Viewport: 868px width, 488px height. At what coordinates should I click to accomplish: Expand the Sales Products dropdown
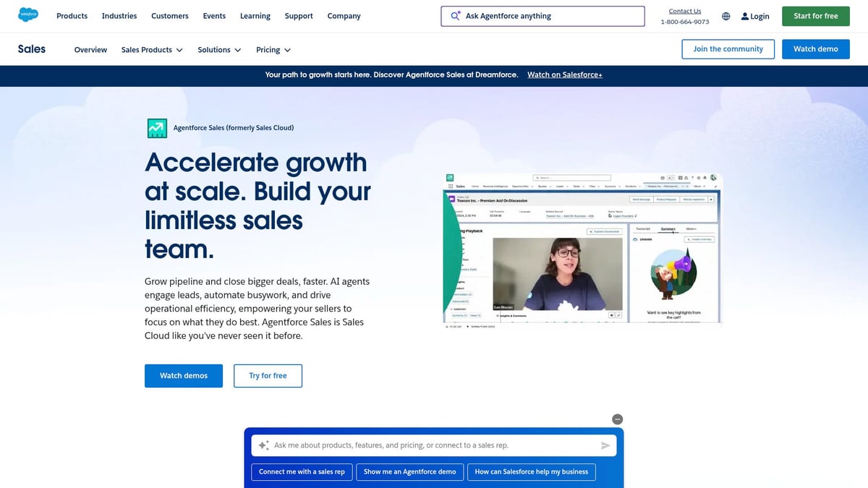click(x=152, y=50)
